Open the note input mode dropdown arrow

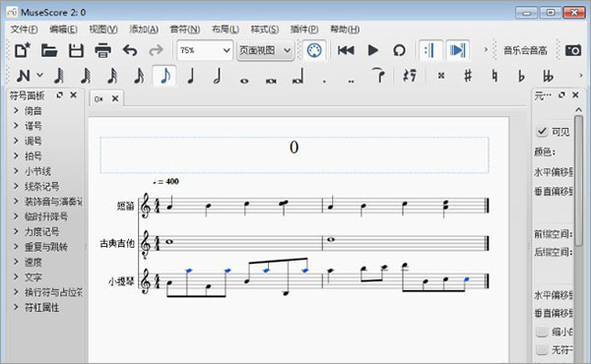[39, 76]
